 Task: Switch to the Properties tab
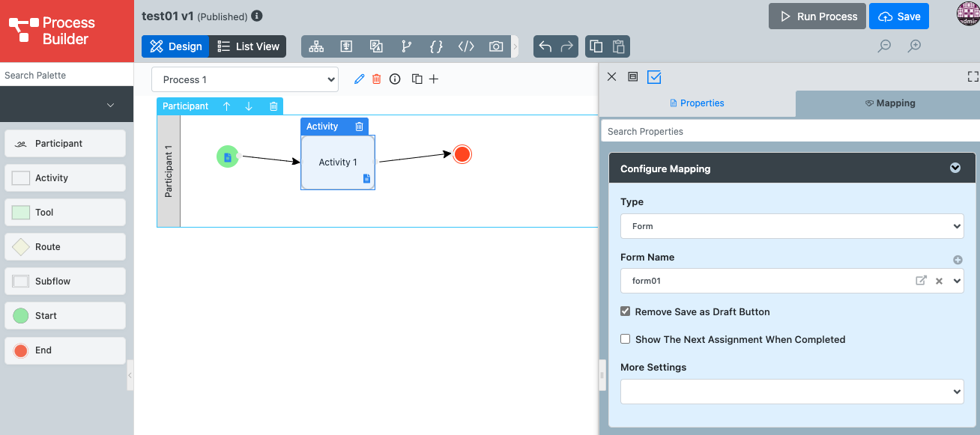pos(698,103)
